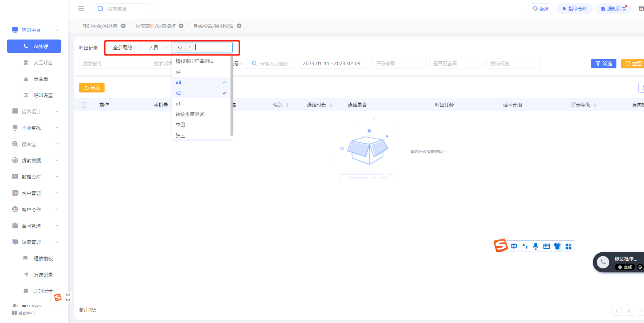This screenshot has width=644, height=323.
Task: Click the Sogou input method S logo
Action: (x=501, y=246)
